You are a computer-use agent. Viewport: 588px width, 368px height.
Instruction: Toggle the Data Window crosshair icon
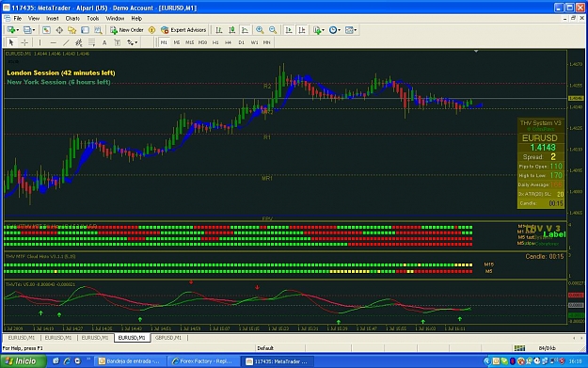coord(59,30)
